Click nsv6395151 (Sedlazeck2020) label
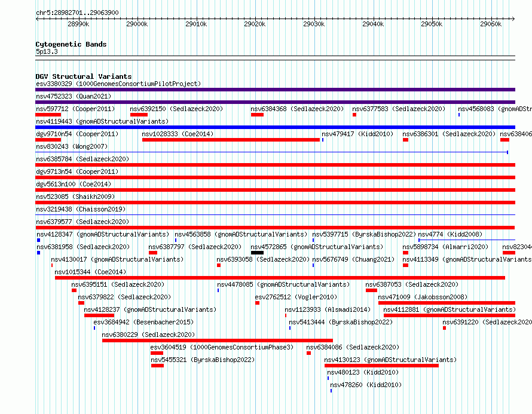This screenshot has width=532, height=414. 118,284
